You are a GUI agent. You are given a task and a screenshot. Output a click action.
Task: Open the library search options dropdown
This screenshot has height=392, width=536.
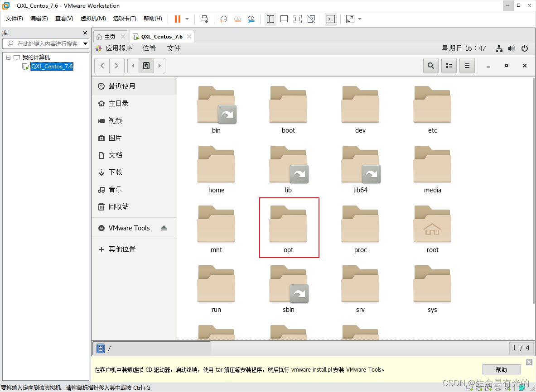click(x=86, y=44)
